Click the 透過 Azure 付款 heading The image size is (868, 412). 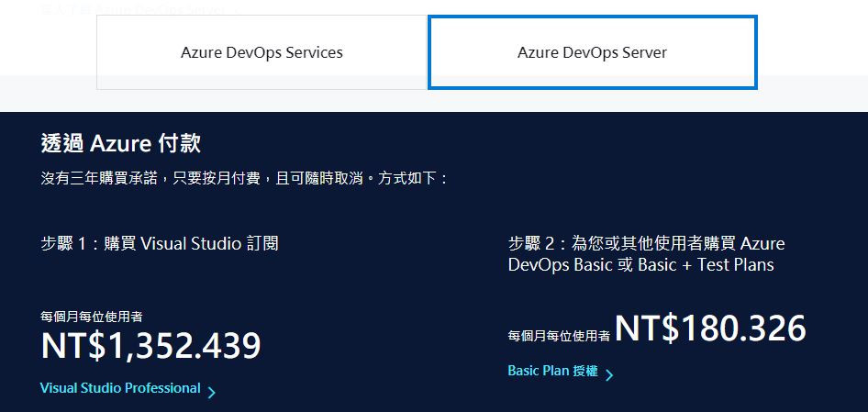coord(121,143)
